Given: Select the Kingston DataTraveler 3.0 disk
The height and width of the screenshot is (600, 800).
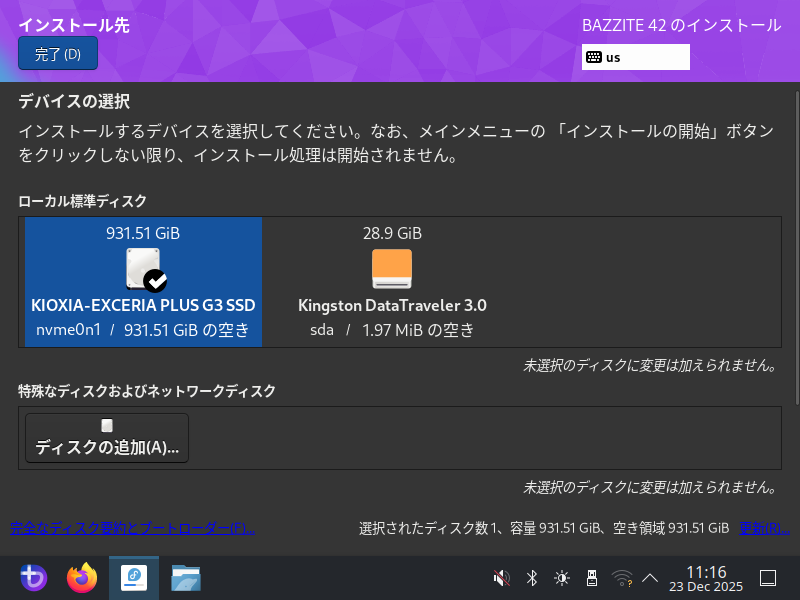Looking at the screenshot, I should [392, 282].
